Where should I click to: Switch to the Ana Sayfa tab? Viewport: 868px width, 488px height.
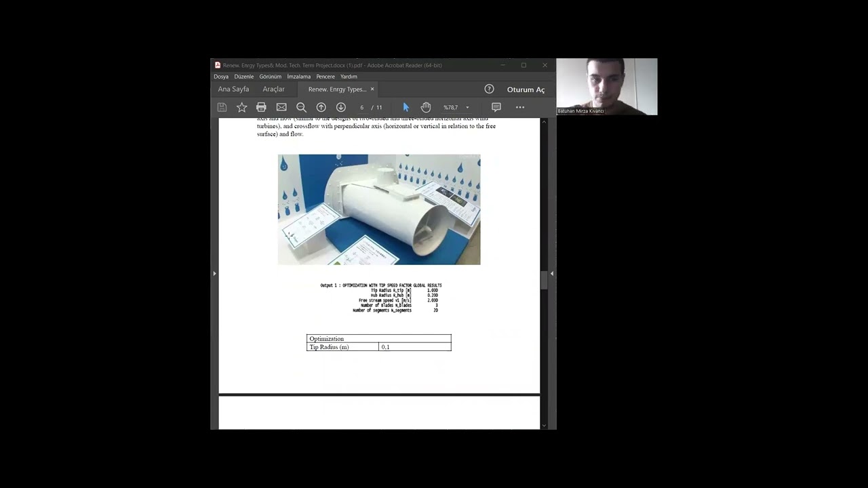[233, 89]
